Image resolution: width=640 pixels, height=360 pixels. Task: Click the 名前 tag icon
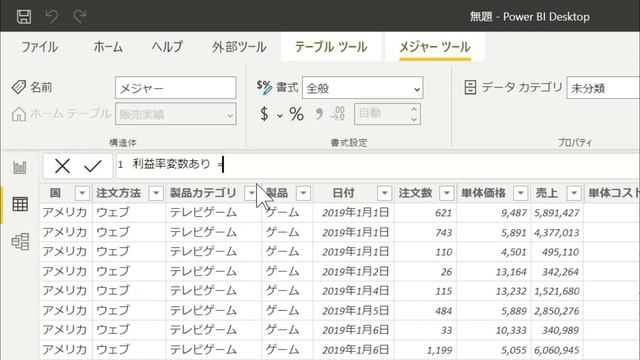[x=19, y=87]
